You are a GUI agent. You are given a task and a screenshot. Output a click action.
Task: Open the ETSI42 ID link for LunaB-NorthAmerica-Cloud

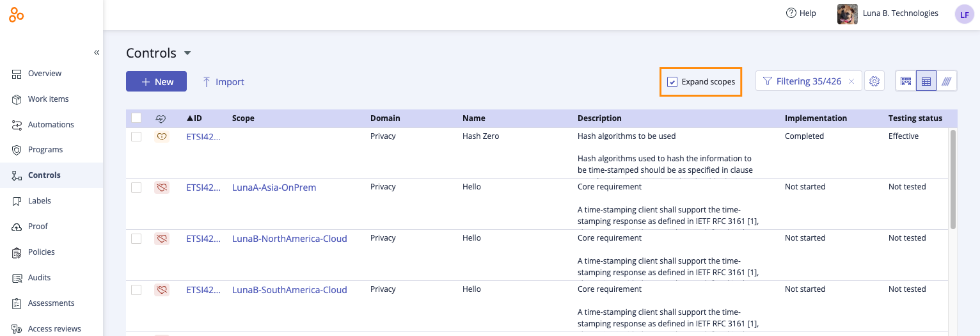click(203, 239)
